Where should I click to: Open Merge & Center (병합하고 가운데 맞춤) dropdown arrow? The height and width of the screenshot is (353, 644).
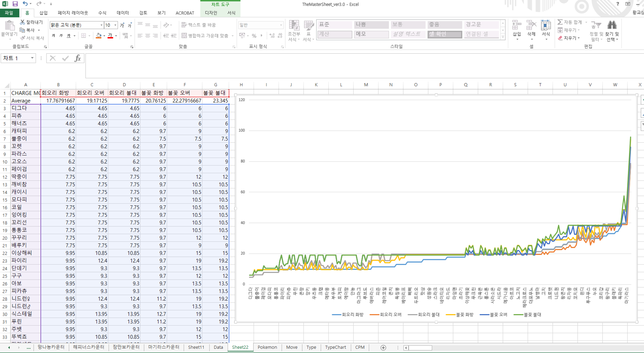(x=233, y=36)
